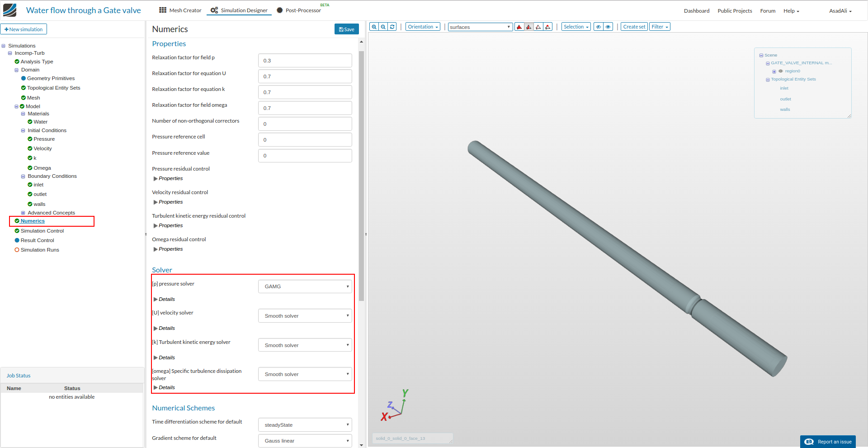Expand Details under pressure solver

(x=164, y=299)
